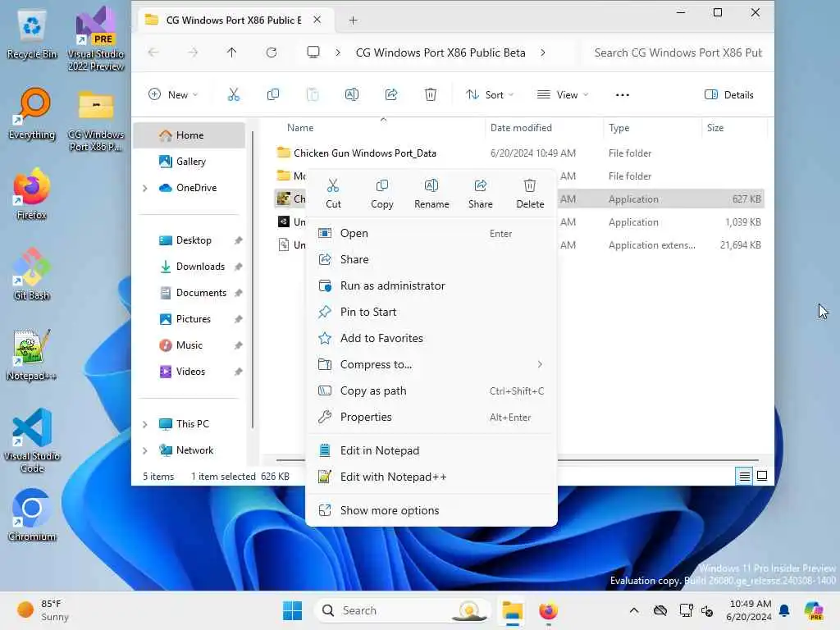Click Search CG Windows Port X86 field
This screenshot has width=840, height=630.
[678, 52]
